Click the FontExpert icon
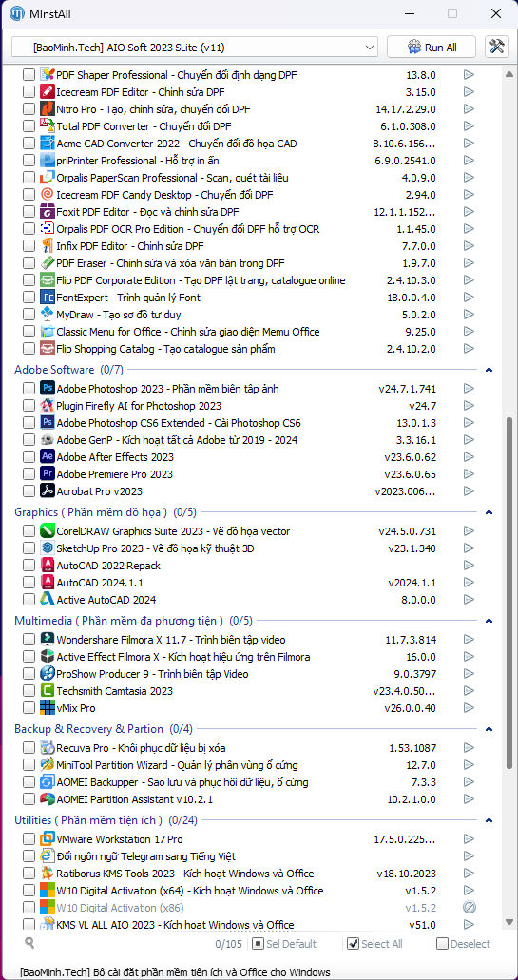Viewport: 518px width, 980px height. click(x=48, y=298)
